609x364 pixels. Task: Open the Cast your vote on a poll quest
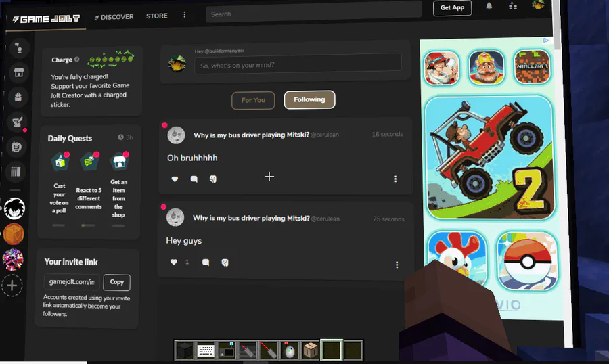[60, 183]
